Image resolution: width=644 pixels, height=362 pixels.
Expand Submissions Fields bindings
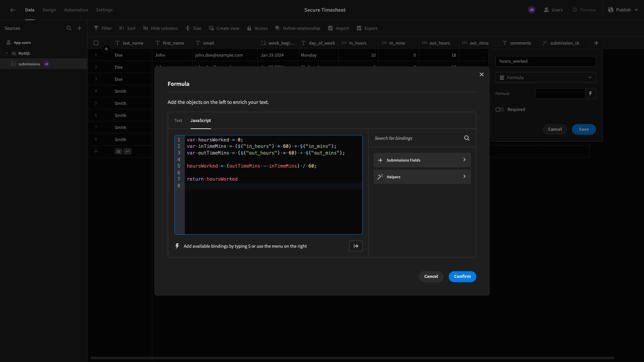coord(422,160)
